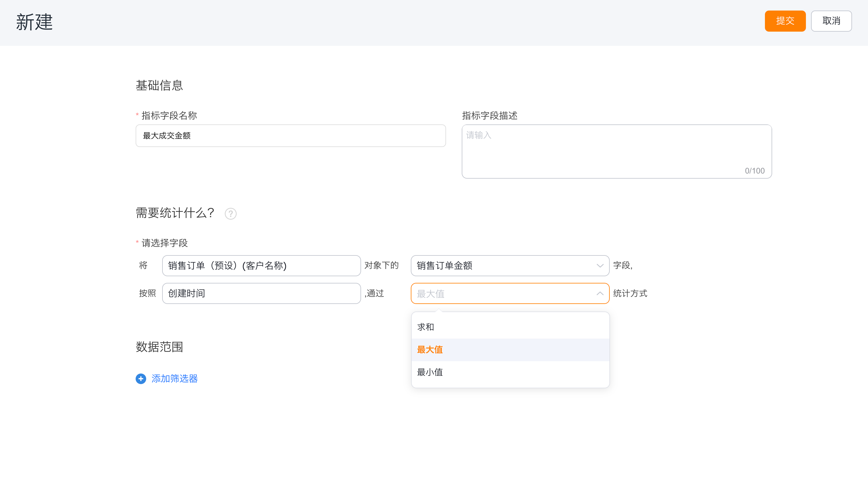Click the 指标字段描述 label
The image size is (868, 488).
tap(489, 115)
